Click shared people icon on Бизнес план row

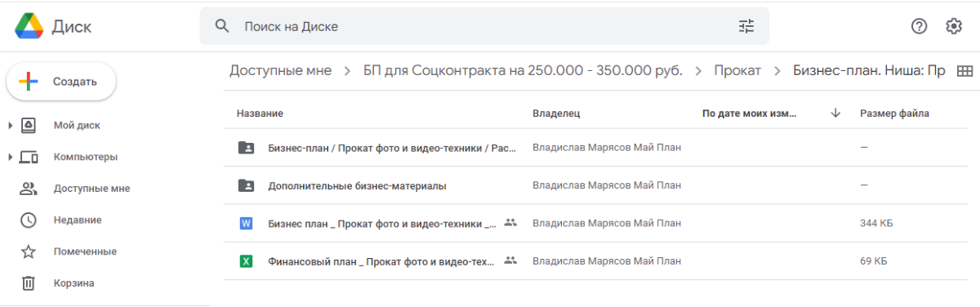pyautogui.click(x=511, y=222)
